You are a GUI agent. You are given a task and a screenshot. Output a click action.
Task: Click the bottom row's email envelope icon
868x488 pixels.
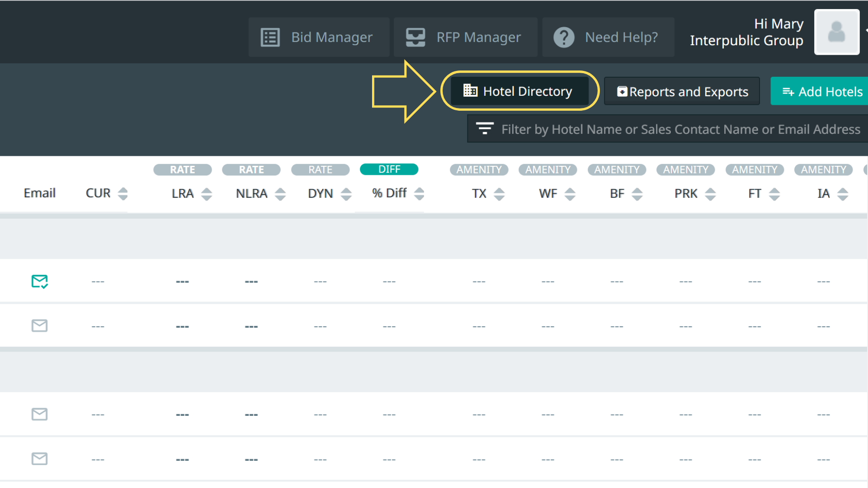(x=39, y=459)
